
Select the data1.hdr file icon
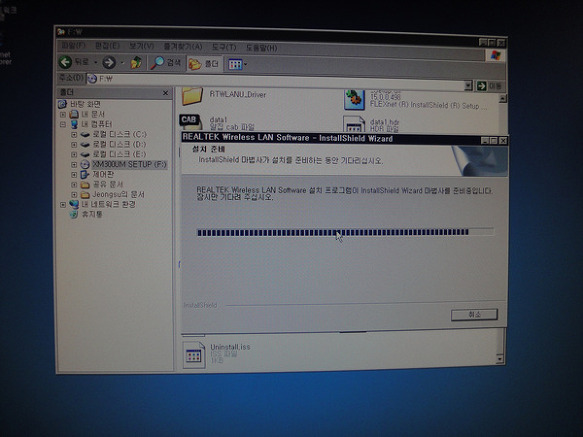click(354, 124)
